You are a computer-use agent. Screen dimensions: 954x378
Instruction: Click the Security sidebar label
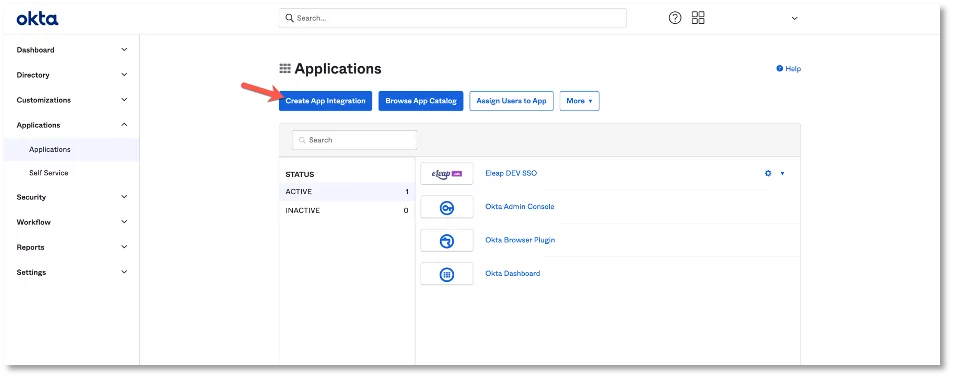[x=31, y=197]
